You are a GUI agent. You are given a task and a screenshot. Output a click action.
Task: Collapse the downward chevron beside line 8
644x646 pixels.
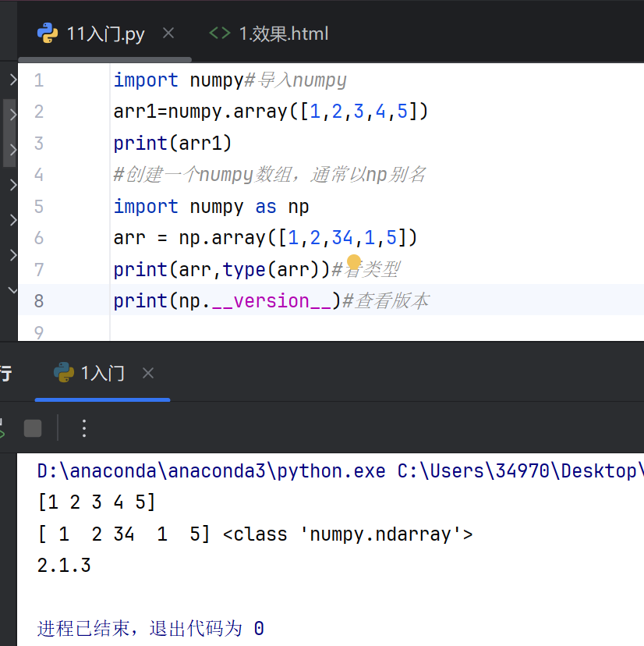pyautogui.click(x=12, y=290)
